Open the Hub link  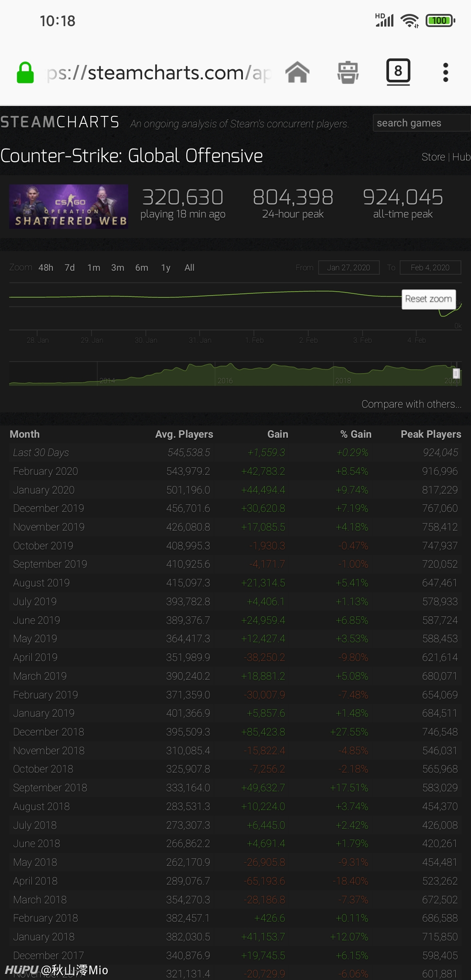pyautogui.click(x=461, y=157)
